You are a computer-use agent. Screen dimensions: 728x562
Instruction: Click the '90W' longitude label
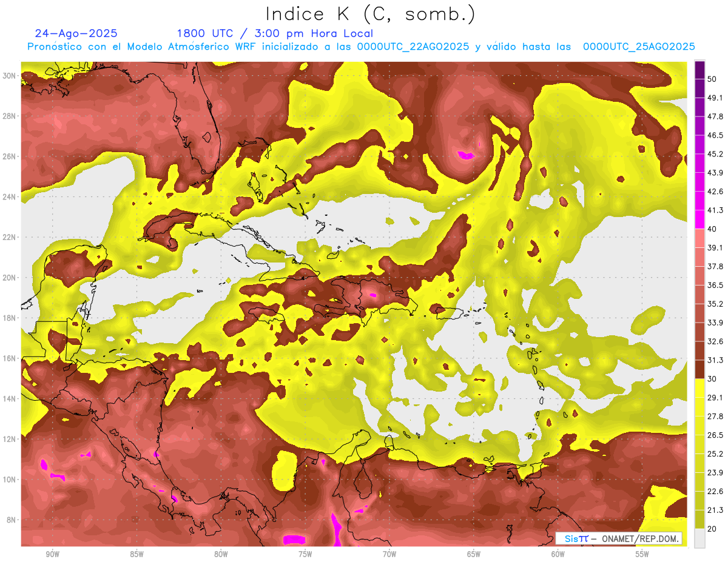coord(52,554)
